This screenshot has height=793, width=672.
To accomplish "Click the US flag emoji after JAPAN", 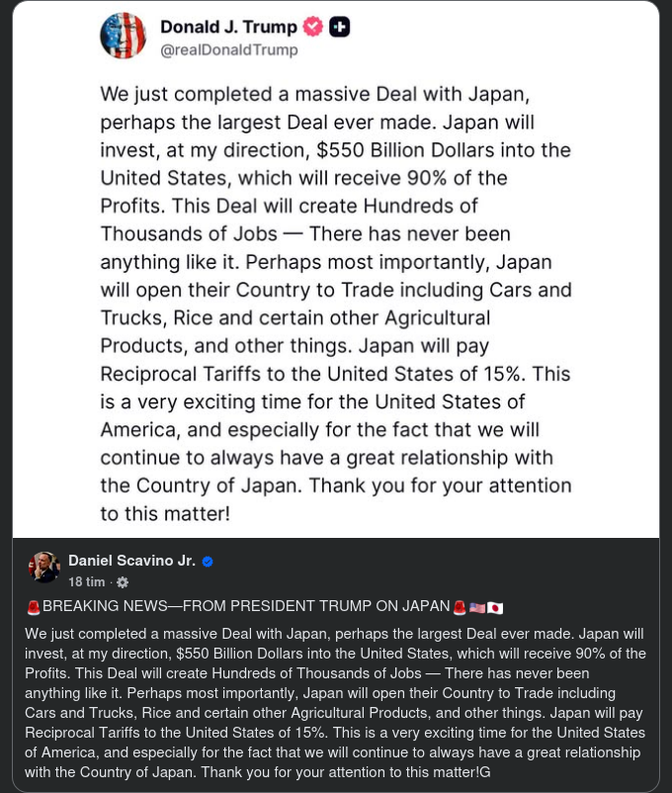I will coord(475,606).
